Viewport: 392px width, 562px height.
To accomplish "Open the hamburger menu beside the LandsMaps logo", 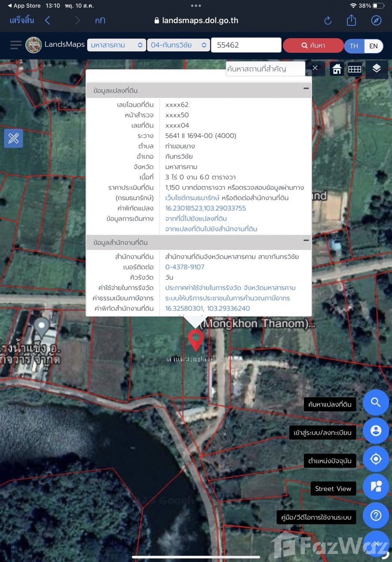I will (x=16, y=45).
